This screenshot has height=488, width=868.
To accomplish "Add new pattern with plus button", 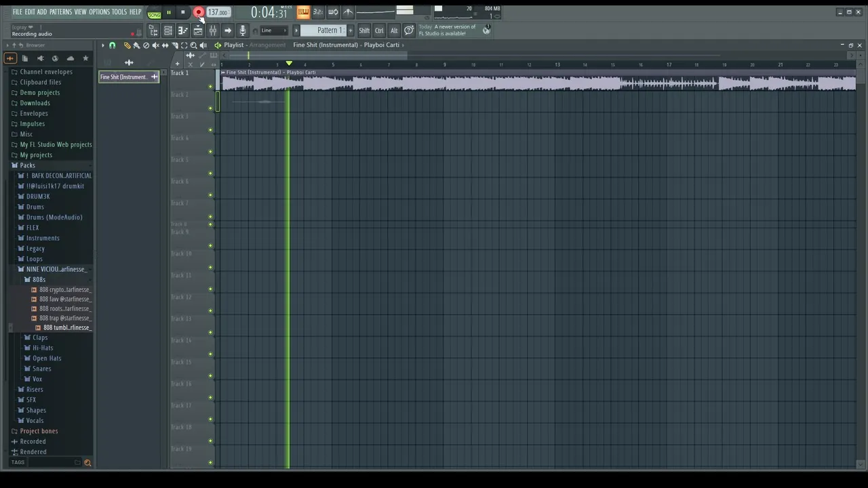I will click(x=351, y=30).
